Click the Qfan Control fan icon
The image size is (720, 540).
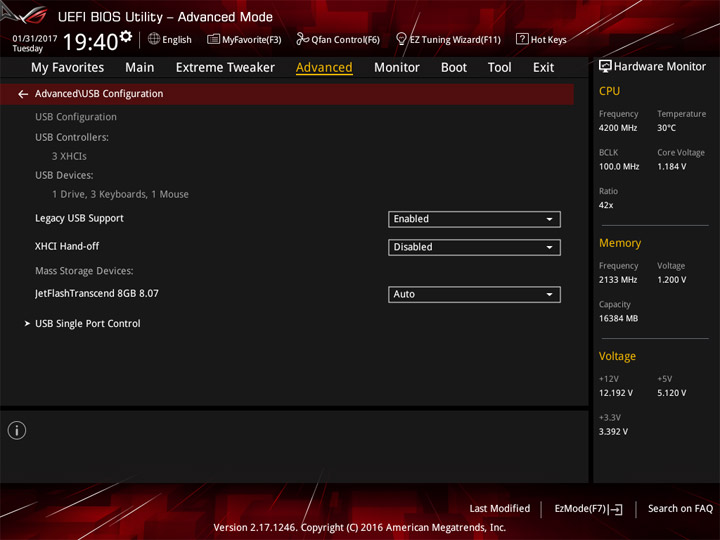(302, 39)
